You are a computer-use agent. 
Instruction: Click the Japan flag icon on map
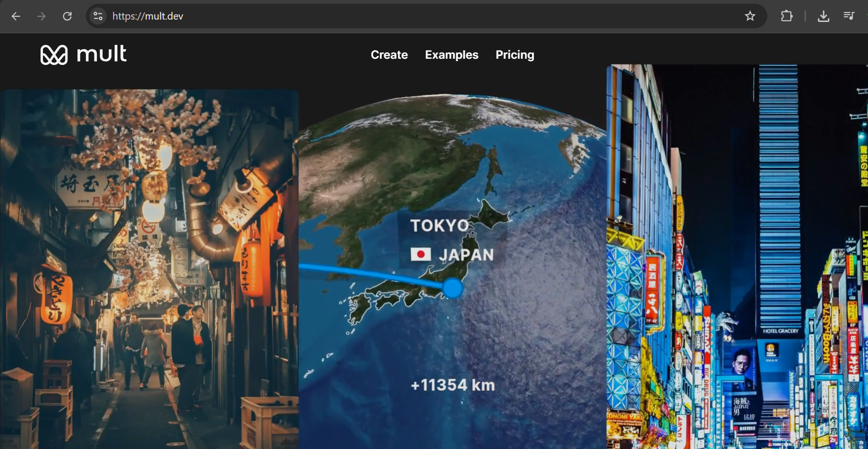pos(420,255)
